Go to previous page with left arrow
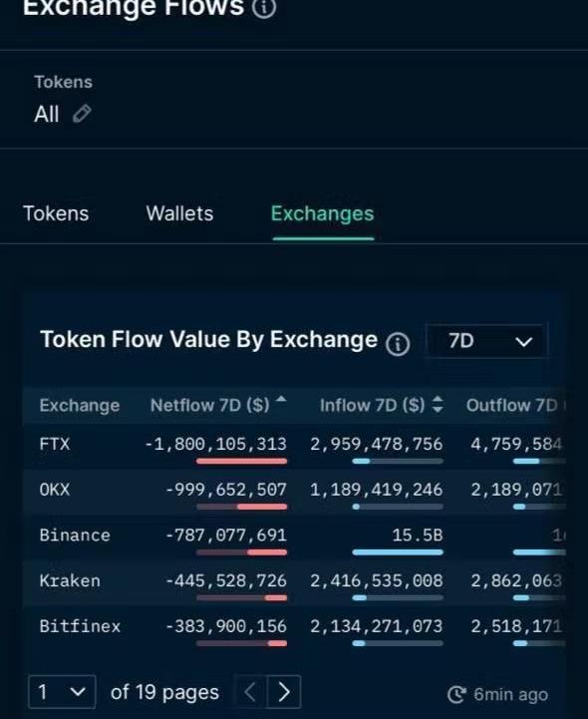 coord(250,691)
